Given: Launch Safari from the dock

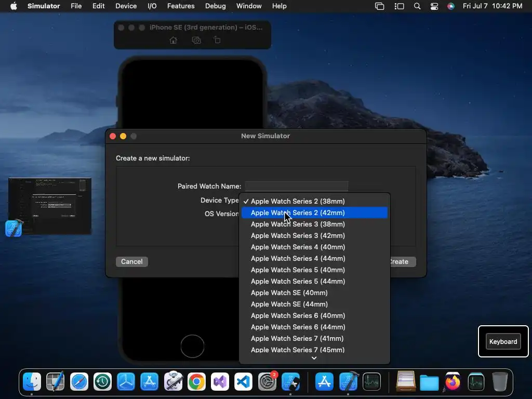Looking at the screenshot, I should (x=79, y=381).
